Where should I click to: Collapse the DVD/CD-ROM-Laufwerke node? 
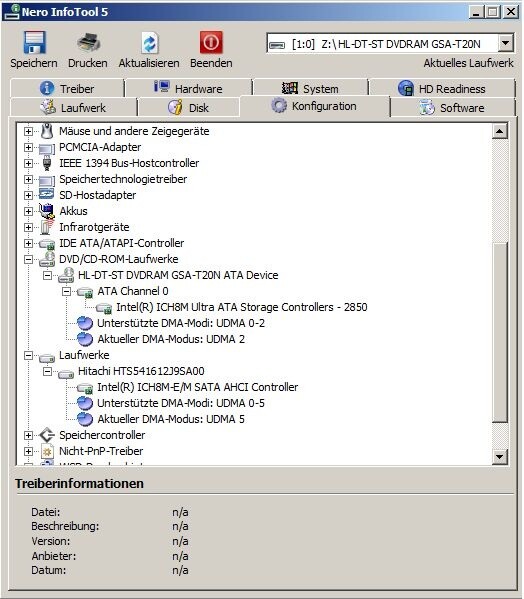[x=28, y=259]
